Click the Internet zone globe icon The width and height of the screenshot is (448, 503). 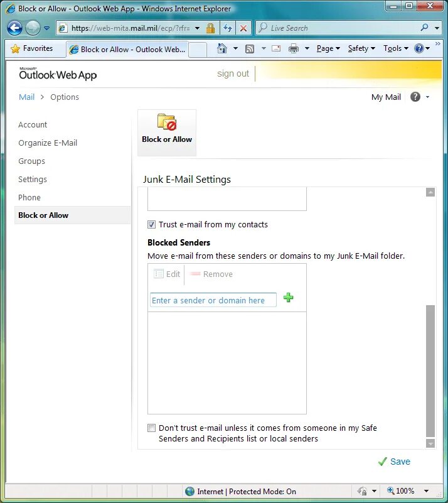pos(189,491)
